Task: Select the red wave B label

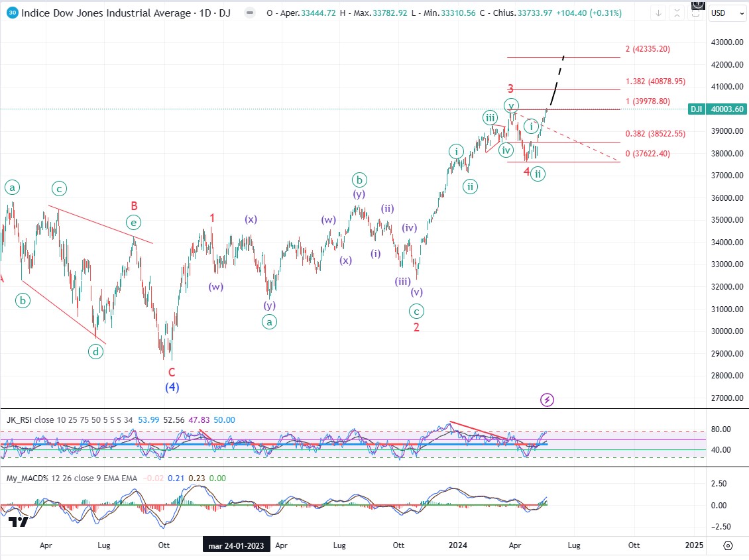Action: pos(135,205)
